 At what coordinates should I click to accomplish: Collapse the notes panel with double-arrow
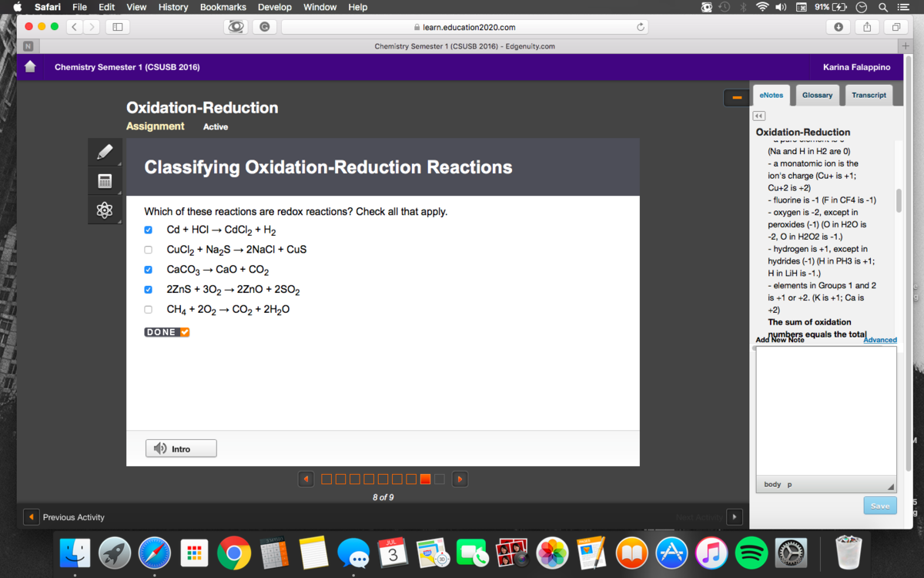[x=758, y=116]
